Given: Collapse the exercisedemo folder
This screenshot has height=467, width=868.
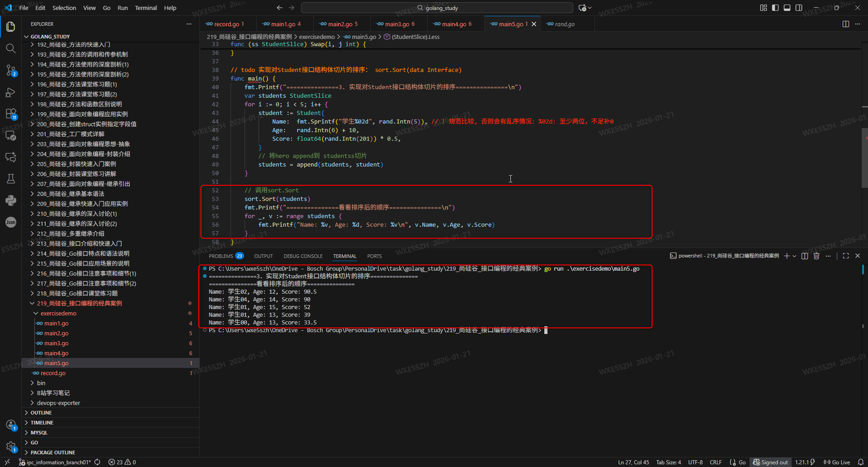Looking at the screenshot, I should (111, 313).
